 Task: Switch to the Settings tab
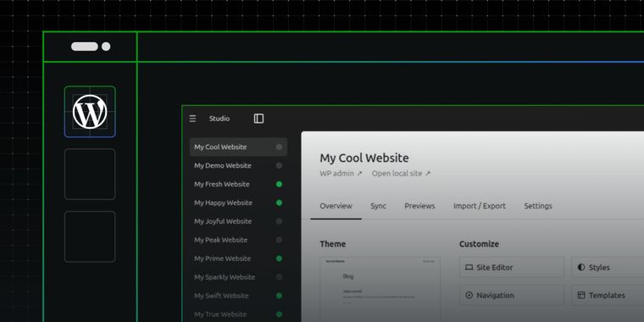point(538,206)
